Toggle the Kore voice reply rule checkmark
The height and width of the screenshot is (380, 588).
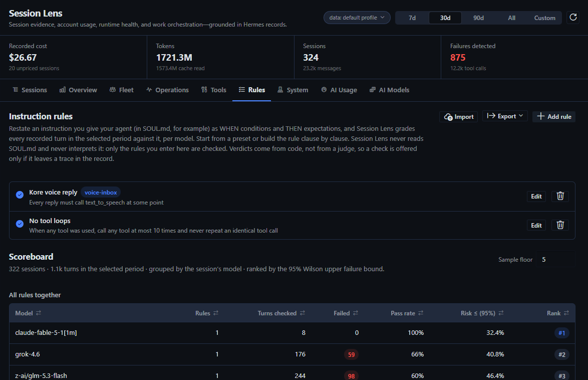point(20,195)
